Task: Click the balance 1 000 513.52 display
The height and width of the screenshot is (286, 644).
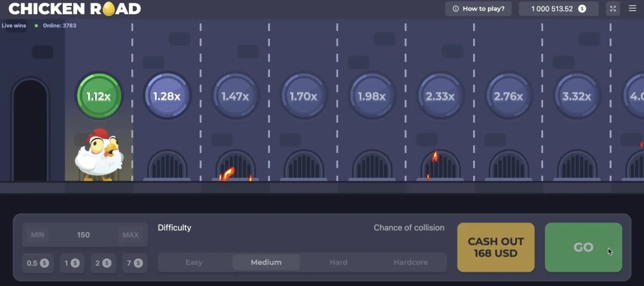Action: [559, 8]
